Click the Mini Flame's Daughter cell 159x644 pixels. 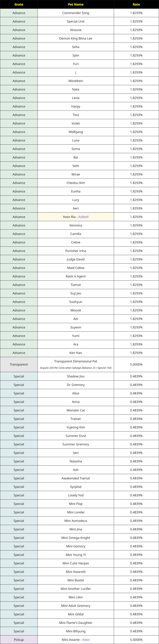(75, 622)
